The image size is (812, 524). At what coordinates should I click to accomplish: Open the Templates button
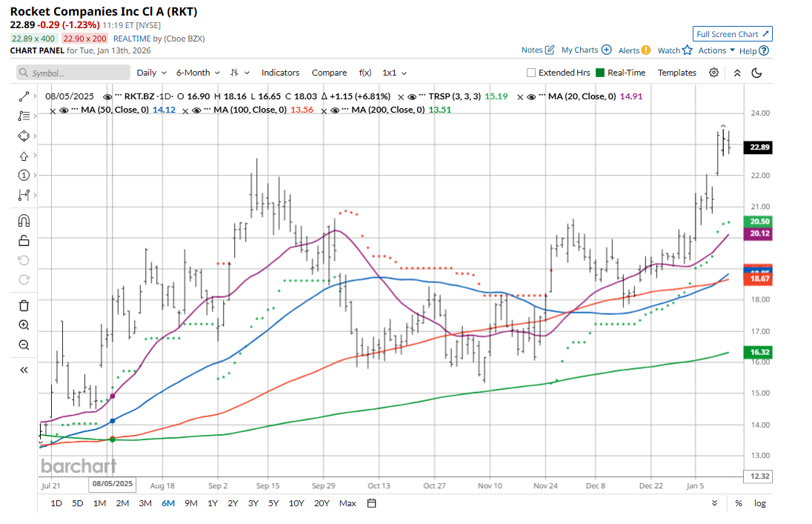click(676, 73)
